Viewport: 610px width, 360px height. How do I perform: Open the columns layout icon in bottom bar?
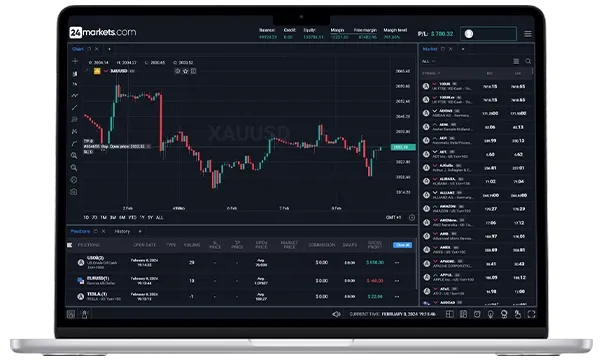[x=463, y=314]
